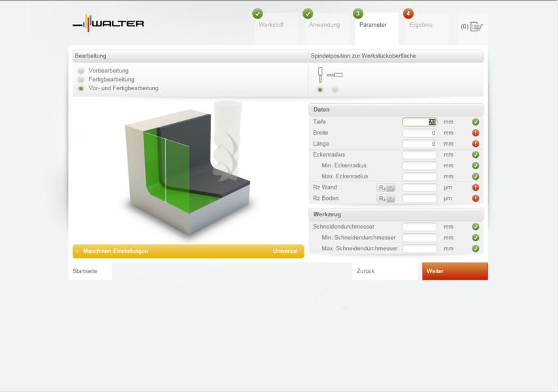Click the Daten section header
Image resolution: width=558 pixels, height=392 pixels.
396,110
